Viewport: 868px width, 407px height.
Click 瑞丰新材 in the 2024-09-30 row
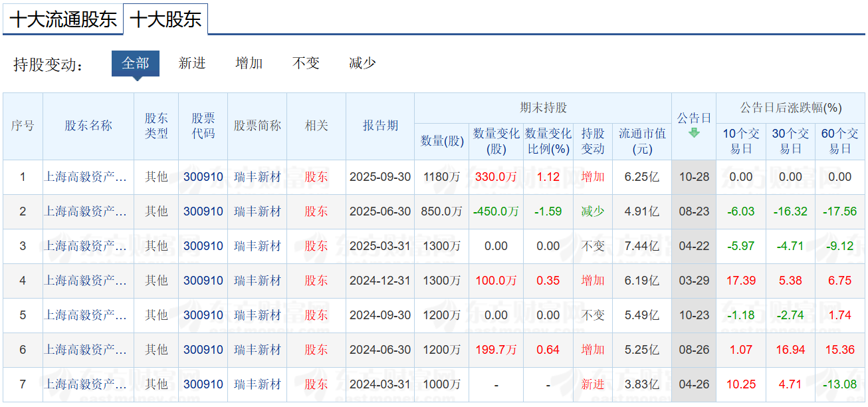(x=257, y=315)
